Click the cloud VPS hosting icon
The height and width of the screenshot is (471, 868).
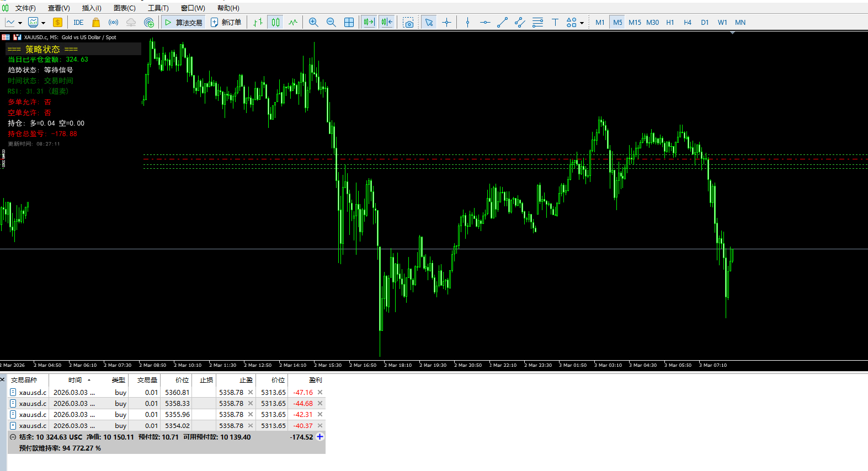point(131,22)
